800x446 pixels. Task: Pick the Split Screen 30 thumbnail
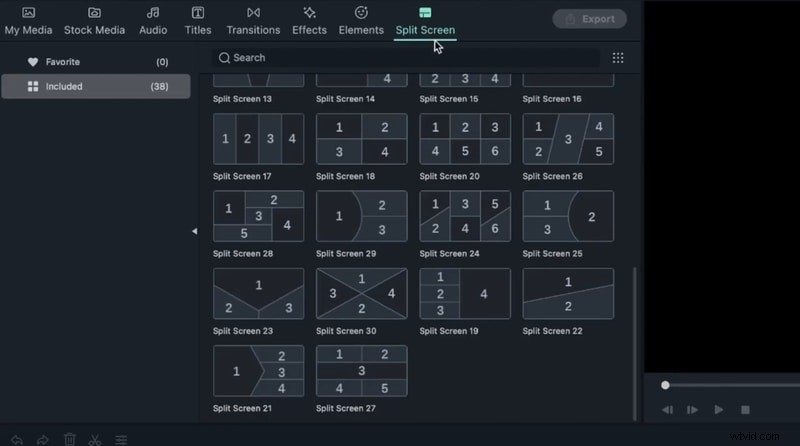pos(361,293)
